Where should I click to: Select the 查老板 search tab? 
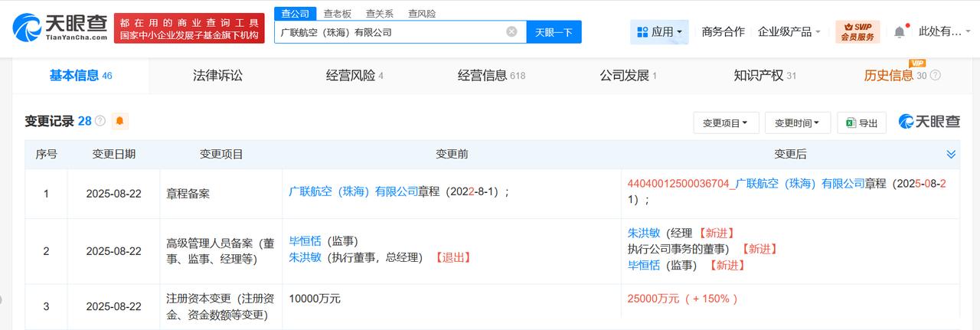pos(338,13)
